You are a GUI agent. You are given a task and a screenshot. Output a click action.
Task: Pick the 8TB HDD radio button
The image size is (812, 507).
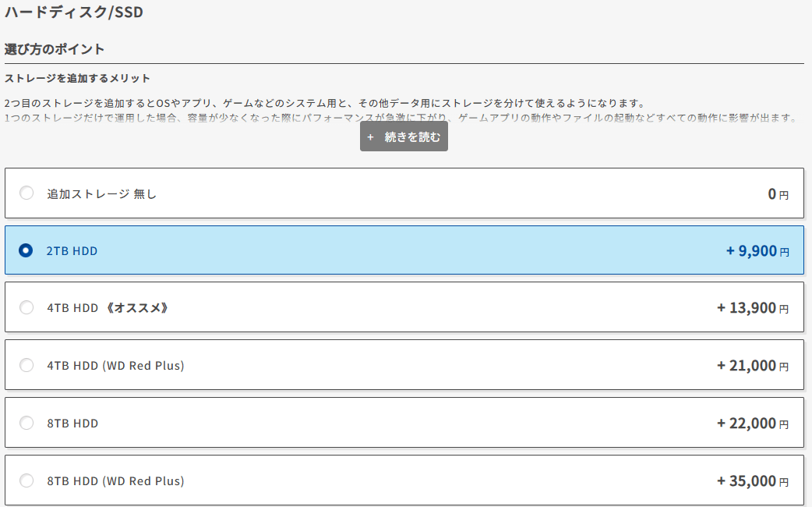pos(26,423)
